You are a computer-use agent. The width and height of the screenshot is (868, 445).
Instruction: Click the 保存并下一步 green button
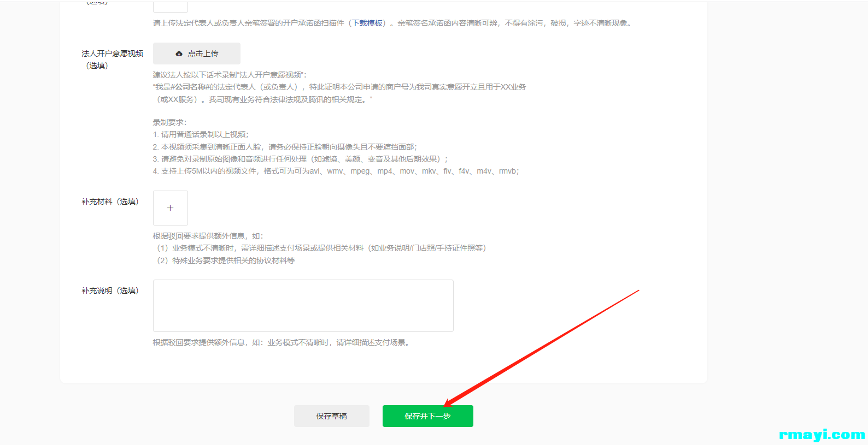pyautogui.click(x=427, y=416)
